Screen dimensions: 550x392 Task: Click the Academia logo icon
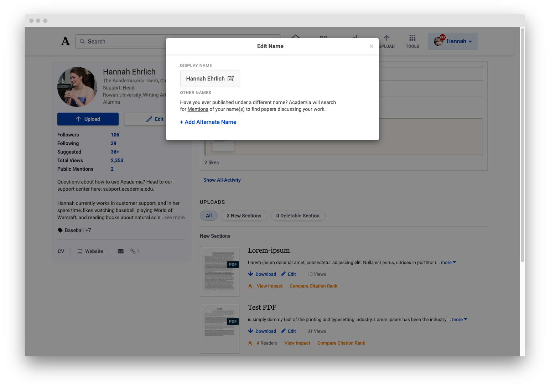pos(66,41)
